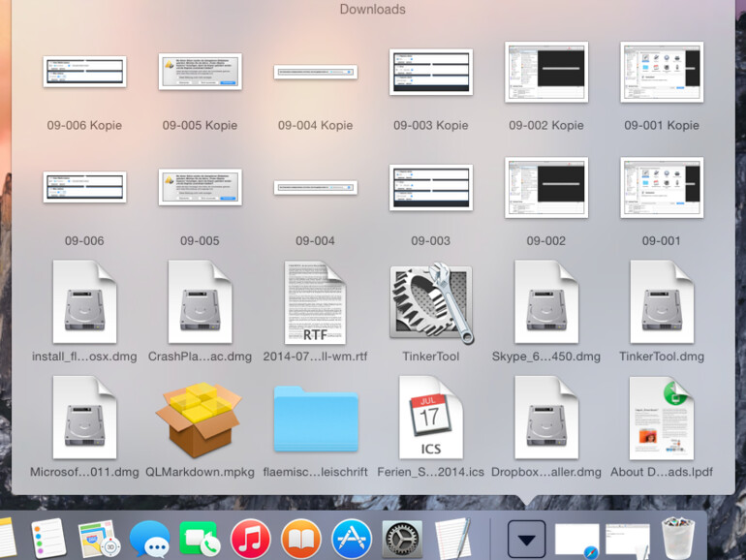Open the Ferien ICS calendar file
This screenshot has height=560, width=746.
[430, 419]
